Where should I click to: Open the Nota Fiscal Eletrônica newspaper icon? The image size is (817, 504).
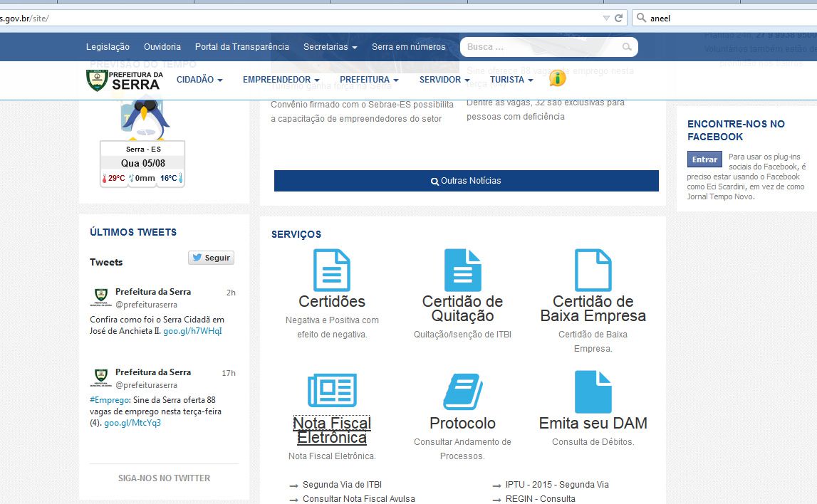332,391
